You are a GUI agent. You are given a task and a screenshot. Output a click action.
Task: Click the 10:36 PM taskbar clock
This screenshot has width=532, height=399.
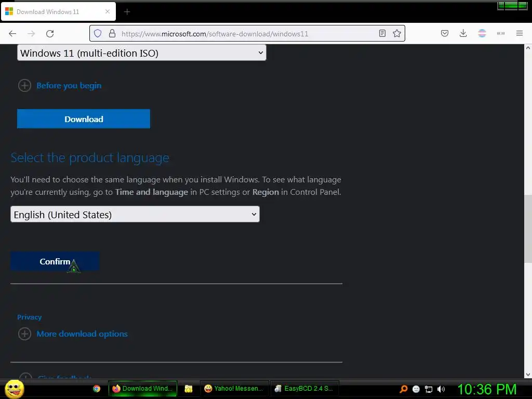(x=487, y=389)
